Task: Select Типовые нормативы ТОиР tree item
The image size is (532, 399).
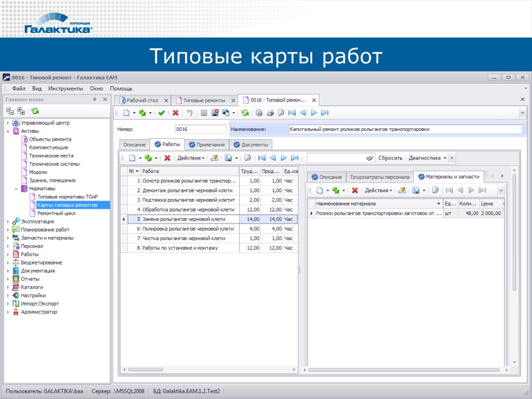Action: (x=67, y=197)
